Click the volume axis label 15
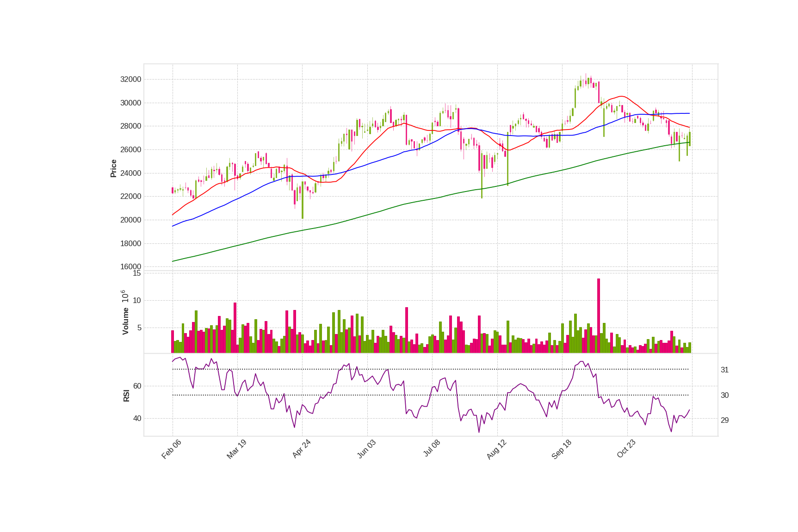 (137, 273)
